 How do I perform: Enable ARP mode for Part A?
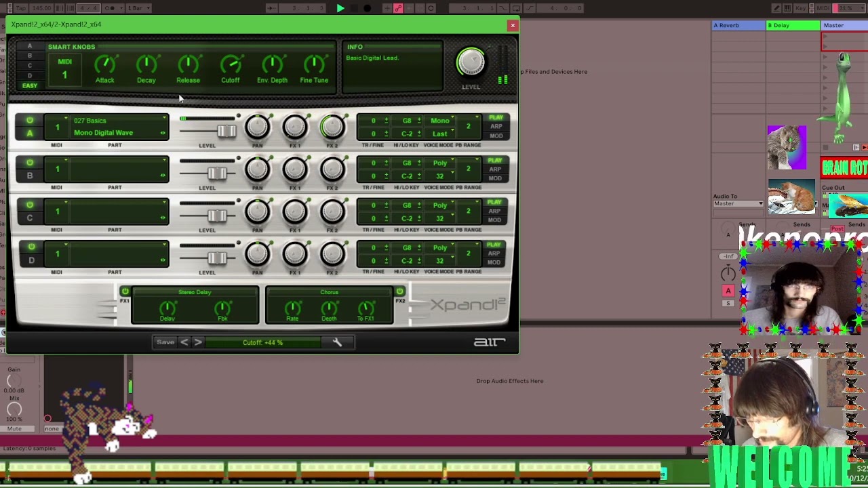click(x=496, y=127)
